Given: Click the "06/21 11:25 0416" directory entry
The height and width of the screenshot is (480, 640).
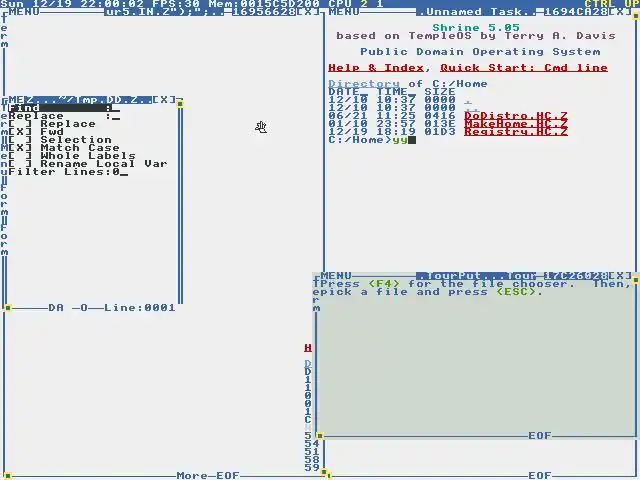Looking at the screenshot, I should (x=392, y=116).
